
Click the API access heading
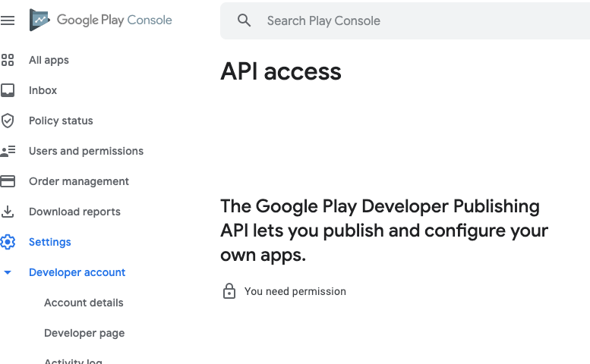pos(281,71)
